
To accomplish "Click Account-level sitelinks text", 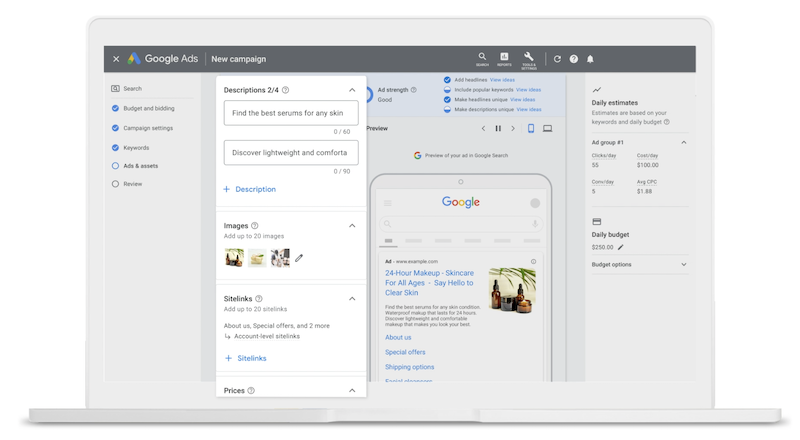I will click(x=267, y=336).
